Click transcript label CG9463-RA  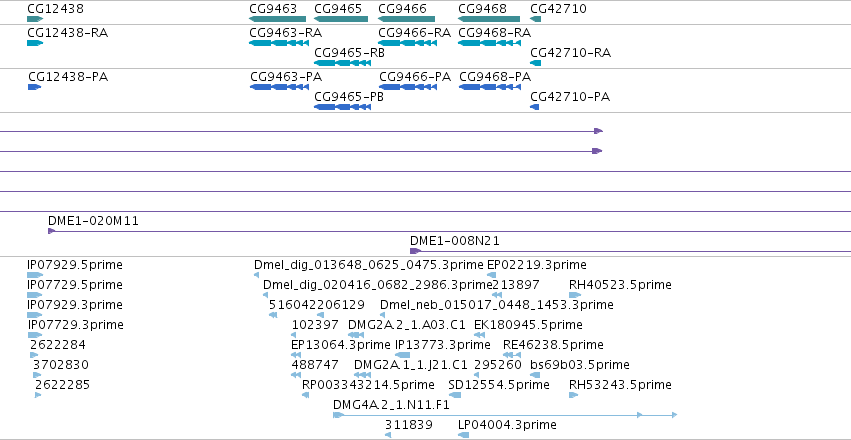285,33
